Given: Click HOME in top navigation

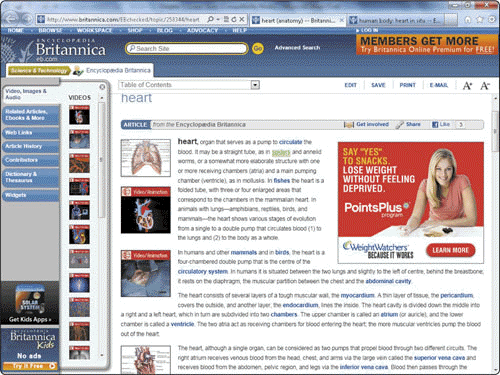Looking at the screenshot, I should (16, 30).
